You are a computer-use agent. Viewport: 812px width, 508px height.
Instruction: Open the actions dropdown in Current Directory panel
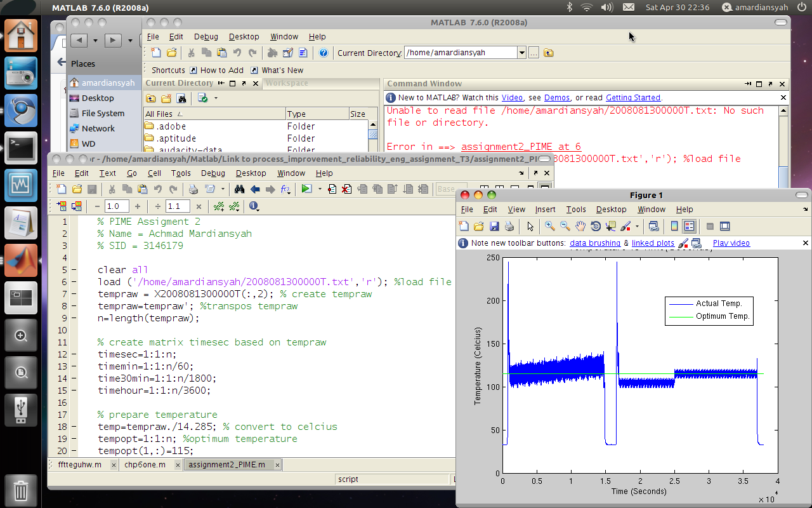(216, 98)
